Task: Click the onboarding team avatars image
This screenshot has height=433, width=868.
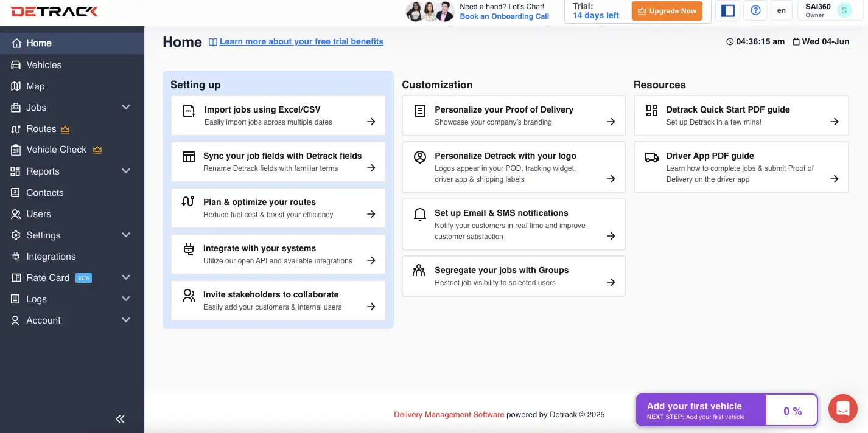Action: pos(430,12)
